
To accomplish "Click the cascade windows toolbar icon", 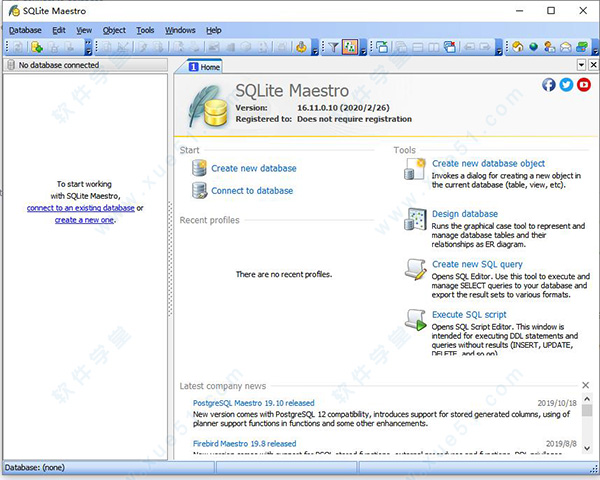I will click(x=401, y=47).
